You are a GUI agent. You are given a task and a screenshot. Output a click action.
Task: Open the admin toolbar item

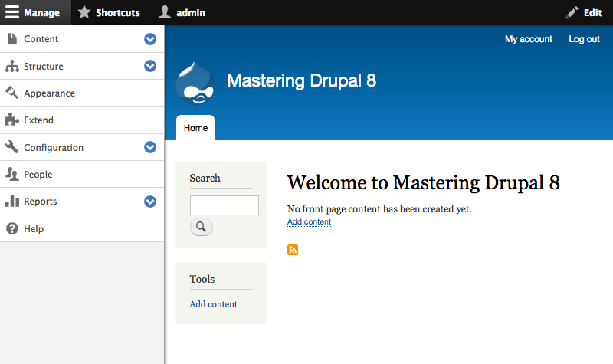click(182, 12)
